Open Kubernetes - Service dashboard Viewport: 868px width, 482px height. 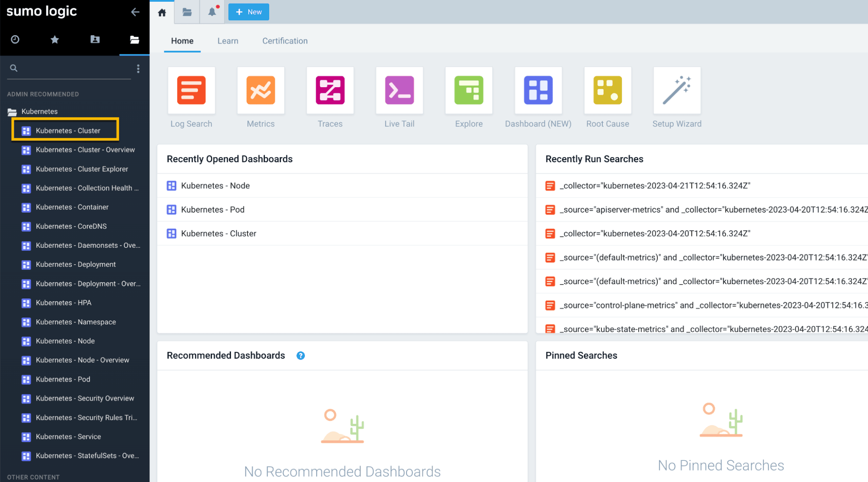[61, 436]
